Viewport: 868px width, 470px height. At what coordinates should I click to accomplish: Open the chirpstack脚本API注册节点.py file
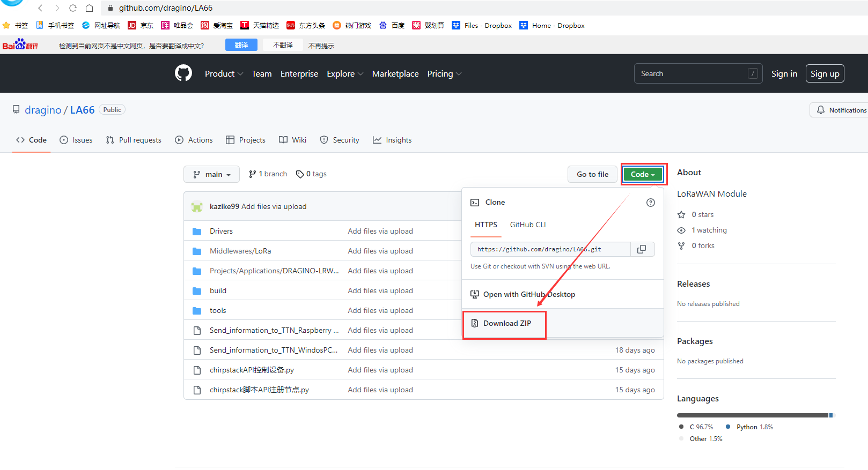click(259, 390)
